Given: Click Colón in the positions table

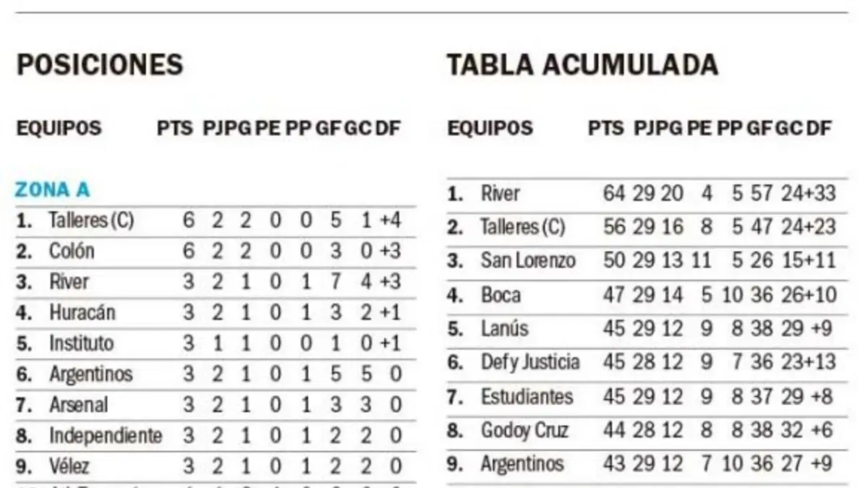Looking at the screenshot, I should tap(72, 251).
